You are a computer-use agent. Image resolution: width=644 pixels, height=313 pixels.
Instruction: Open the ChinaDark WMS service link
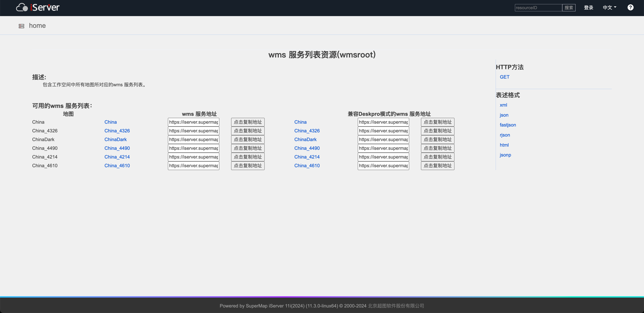click(115, 139)
